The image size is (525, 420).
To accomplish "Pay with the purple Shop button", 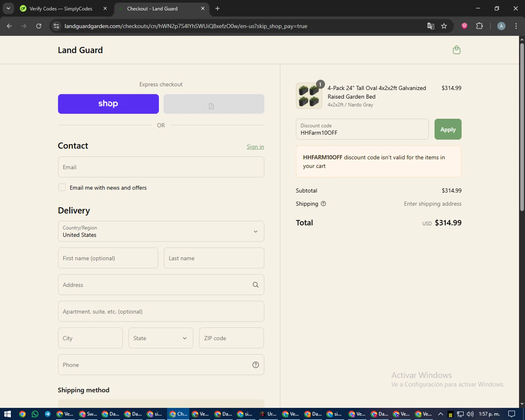I will (108, 104).
